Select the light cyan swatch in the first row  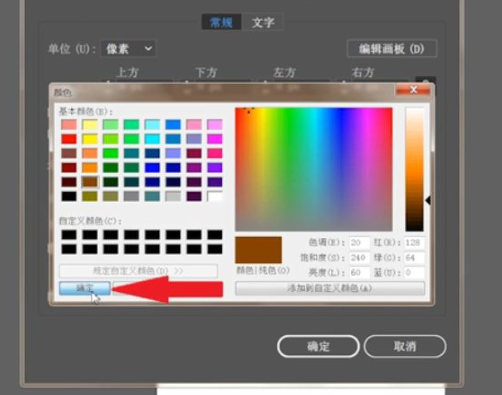coord(152,125)
